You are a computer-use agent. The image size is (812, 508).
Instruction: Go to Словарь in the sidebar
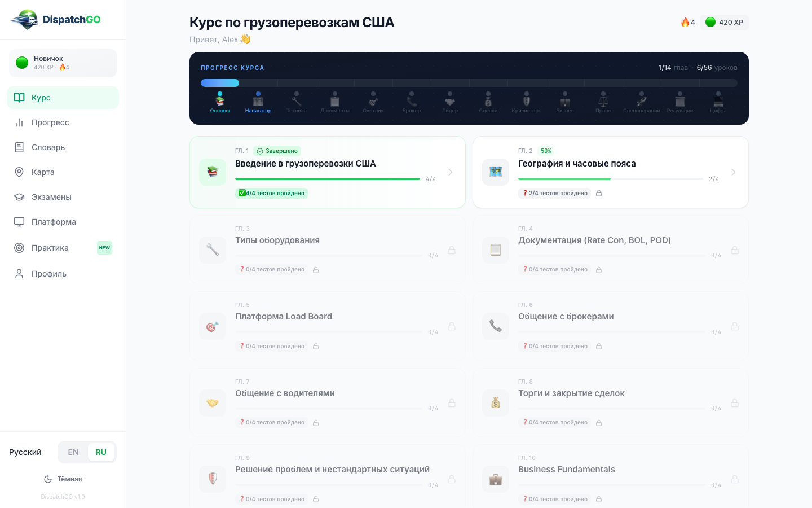63,147
